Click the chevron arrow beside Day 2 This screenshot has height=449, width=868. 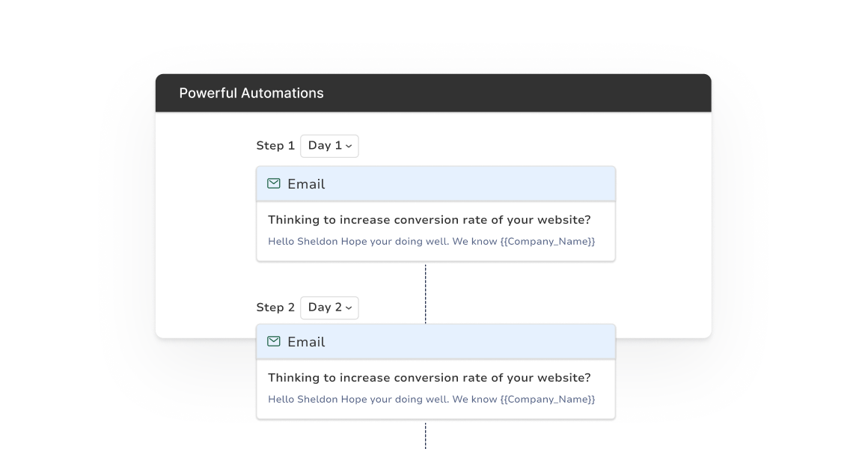click(348, 308)
